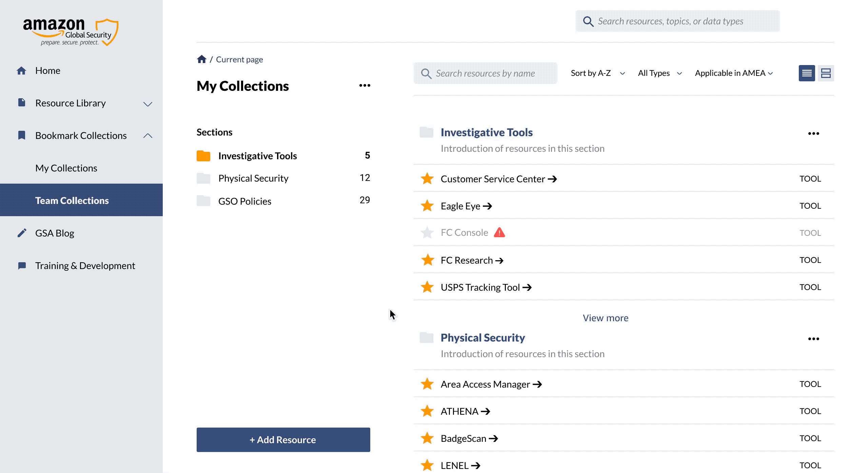868x473 pixels.
Task: Click the Amazon Global Security logo
Action: (71, 32)
